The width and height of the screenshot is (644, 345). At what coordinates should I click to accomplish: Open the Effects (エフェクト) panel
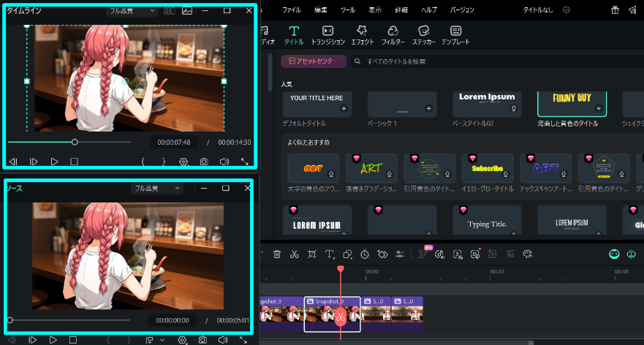362,34
